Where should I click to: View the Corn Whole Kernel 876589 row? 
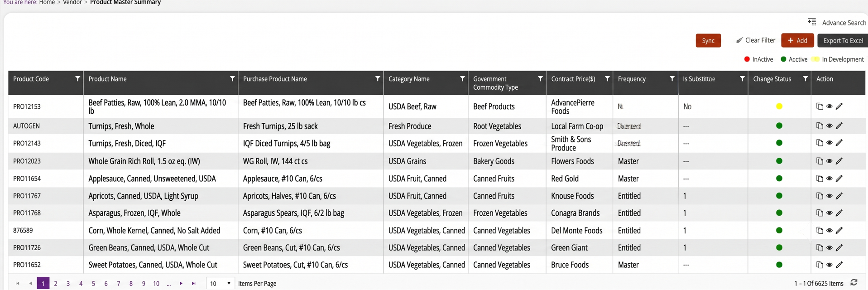pos(829,231)
